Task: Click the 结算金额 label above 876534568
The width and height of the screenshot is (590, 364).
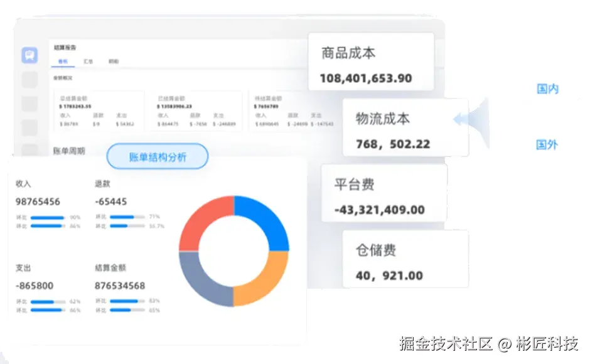Action: click(110, 267)
